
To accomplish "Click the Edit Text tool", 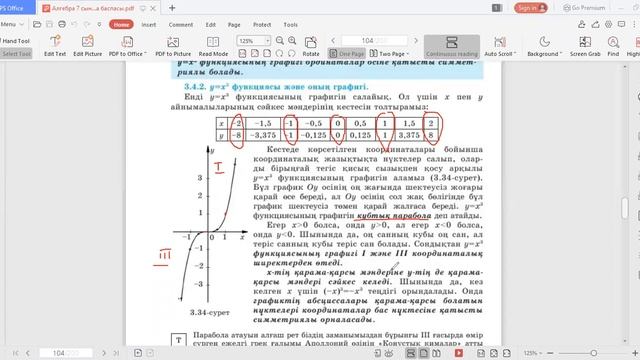I will point(55,46).
